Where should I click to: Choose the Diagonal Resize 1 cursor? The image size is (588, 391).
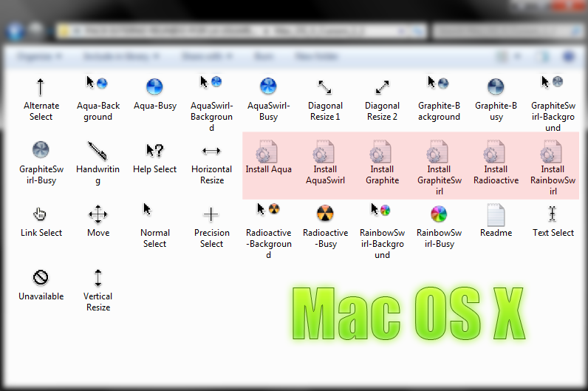click(x=325, y=99)
